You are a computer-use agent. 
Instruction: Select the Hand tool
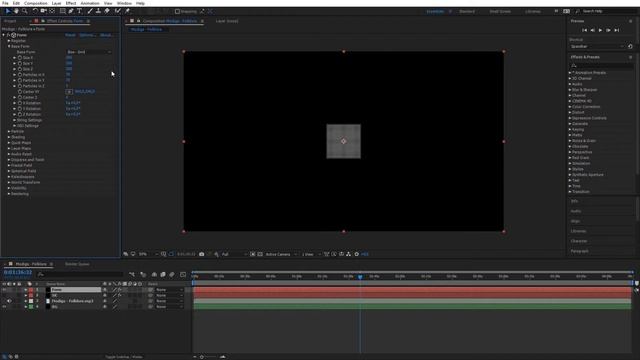coord(16,11)
